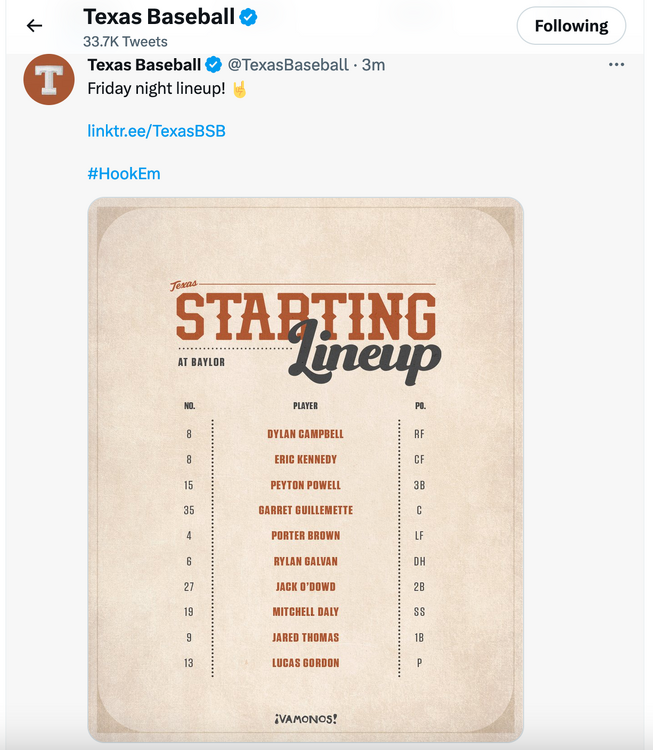Click the rock-on hand emoji in the tweet
Viewport: 653px width, 750px height.
coord(239,89)
